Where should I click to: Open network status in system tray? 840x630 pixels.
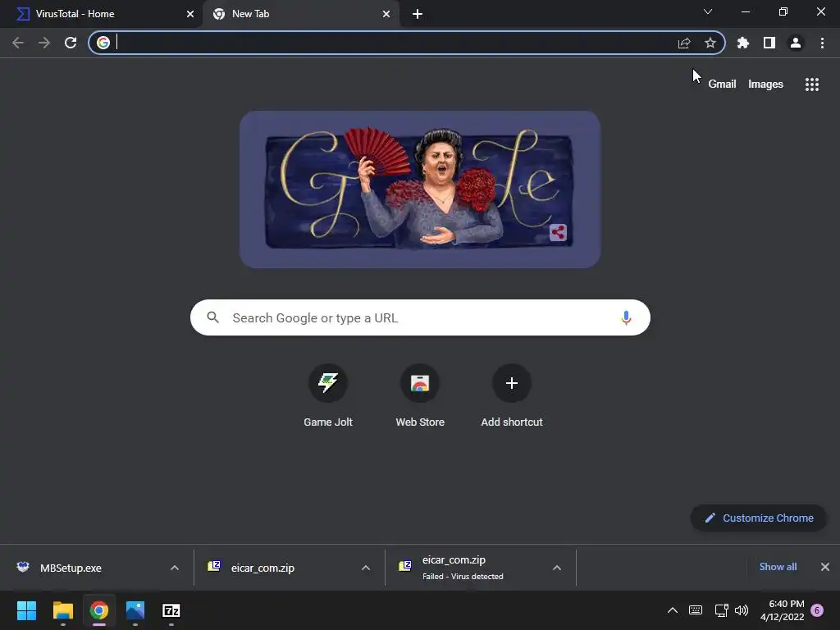(721, 610)
